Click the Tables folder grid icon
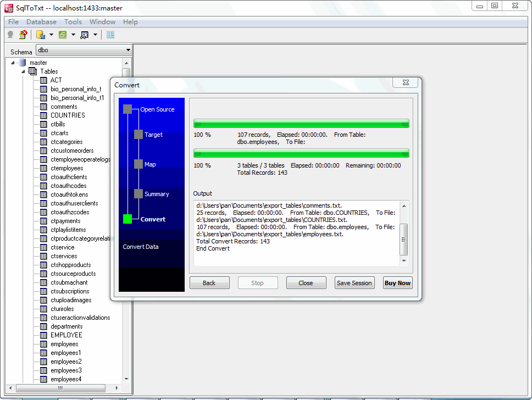Screen dimensions: 532x400 pos(32,71)
